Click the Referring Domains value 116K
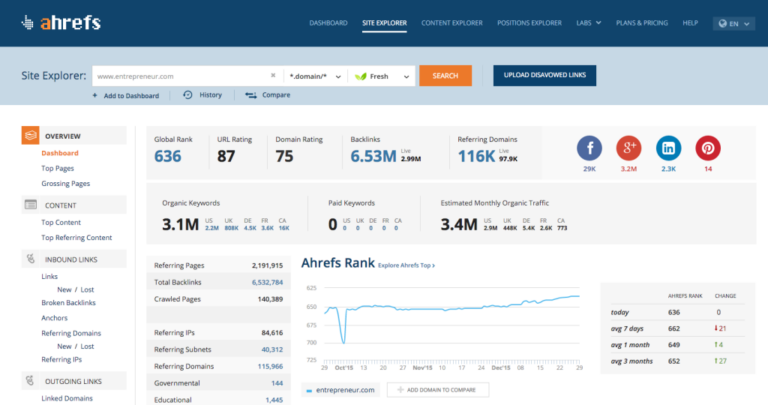This screenshot has width=768, height=405. [477, 156]
